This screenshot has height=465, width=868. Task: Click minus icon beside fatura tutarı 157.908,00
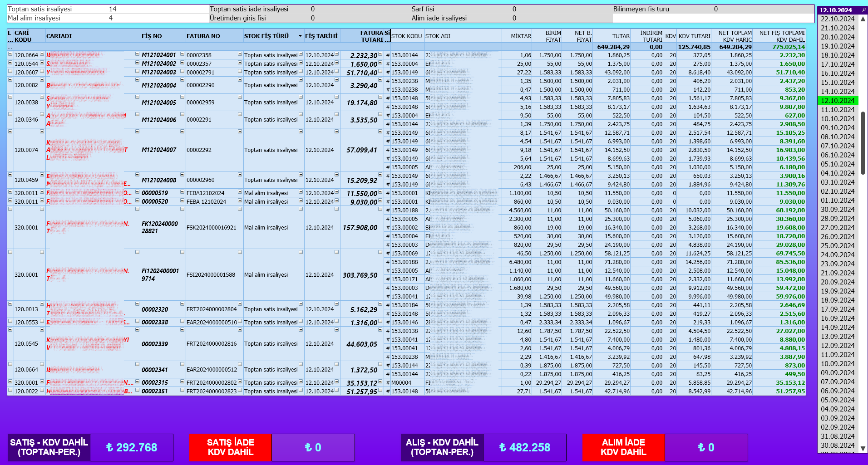[380, 209]
